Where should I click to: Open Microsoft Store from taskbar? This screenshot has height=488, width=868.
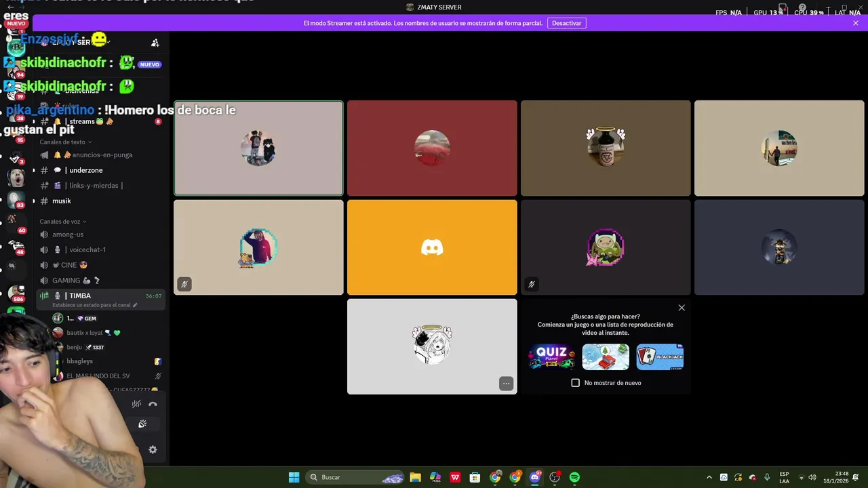[x=475, y=477]
